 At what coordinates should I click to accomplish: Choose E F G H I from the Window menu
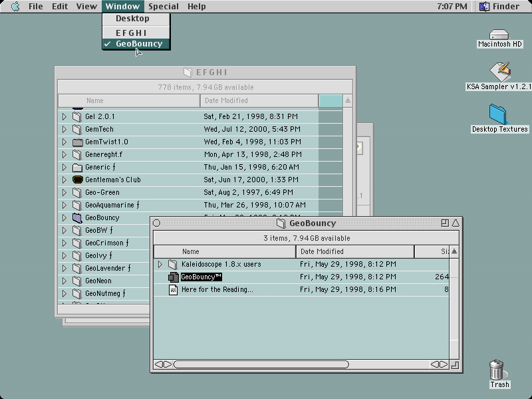click(x=136, y=33)
